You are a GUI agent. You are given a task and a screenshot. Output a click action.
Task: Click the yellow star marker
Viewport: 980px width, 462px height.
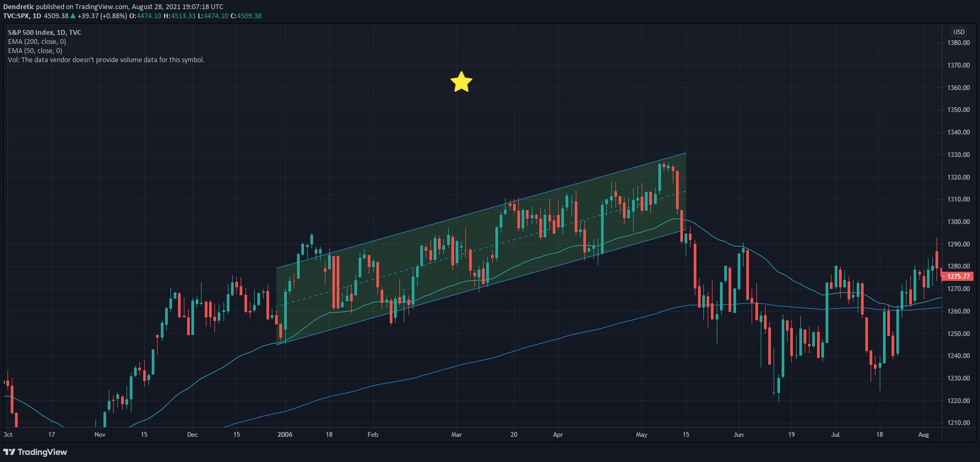[461, 82]
